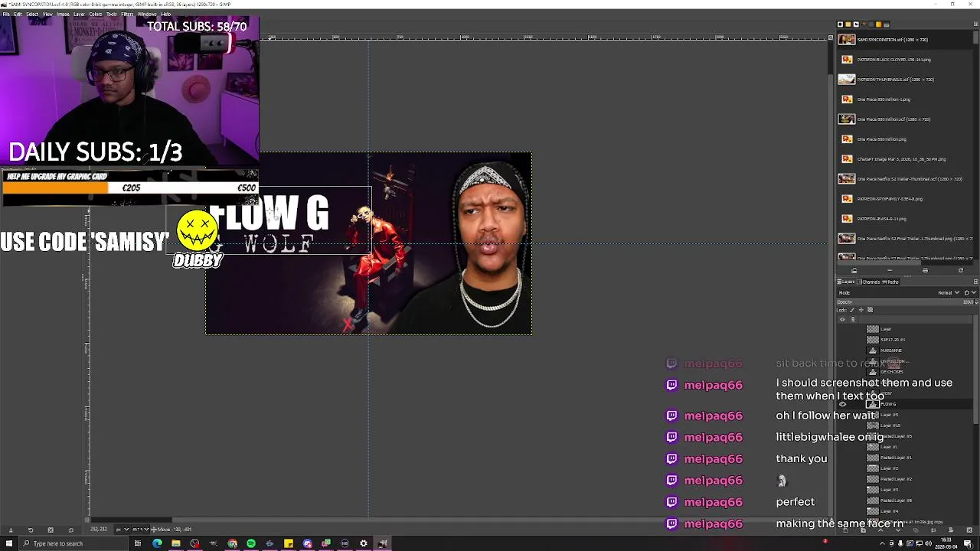The width and height of the screenshot is (980, 551).
Task: Click the eye column header in the Layers list
Action: pyautogui.click(x=843, y=319)
